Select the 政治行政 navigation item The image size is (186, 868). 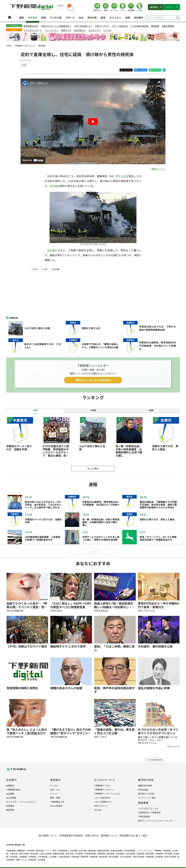pyautogui.click(x=92, y=18)
